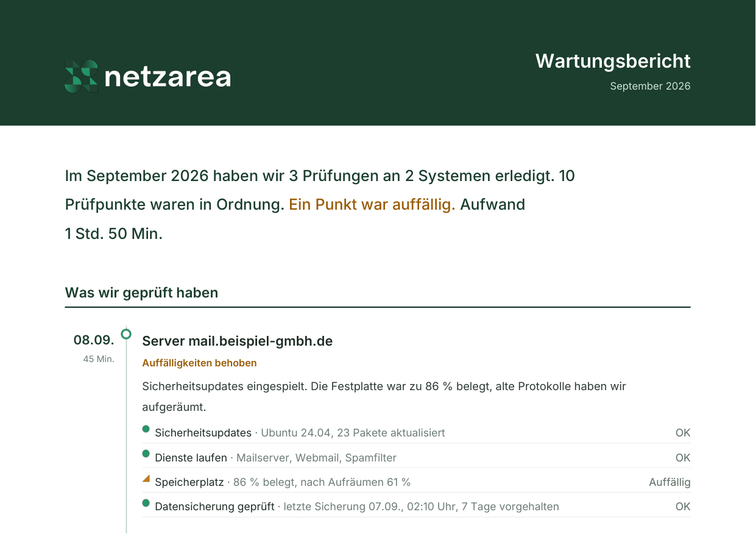Click the 'Speicherplatz' check label
Image resolution: width=756 pixels, height=534 pixels.
pyautogui.click(x=189, y=482)
